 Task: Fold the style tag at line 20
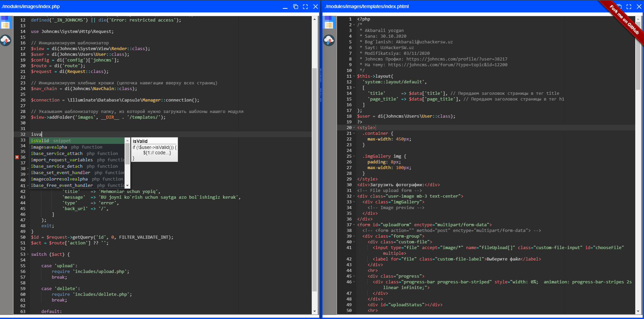pos(354,128)
